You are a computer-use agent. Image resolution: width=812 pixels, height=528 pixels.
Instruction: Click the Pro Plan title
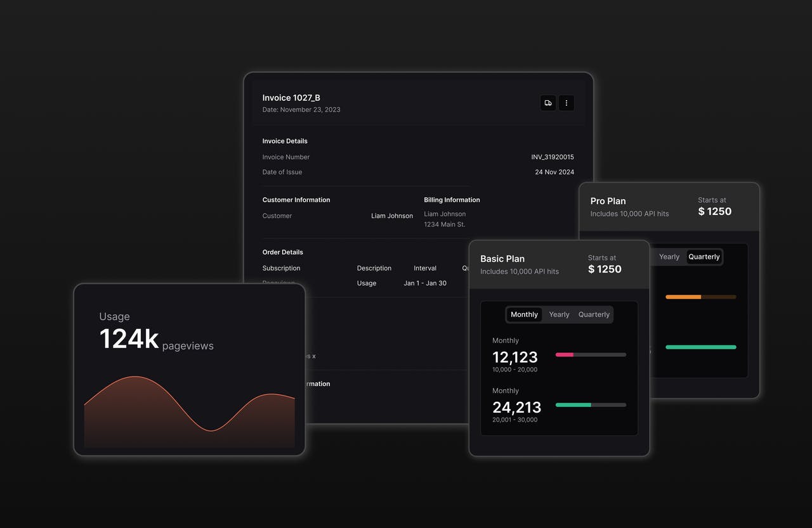click(x=608, y=201)
